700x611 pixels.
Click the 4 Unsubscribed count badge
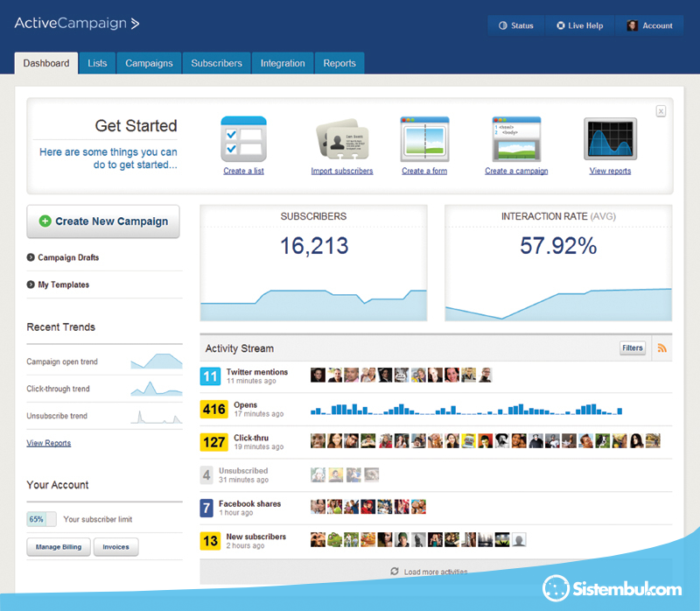tap(206, 474)
